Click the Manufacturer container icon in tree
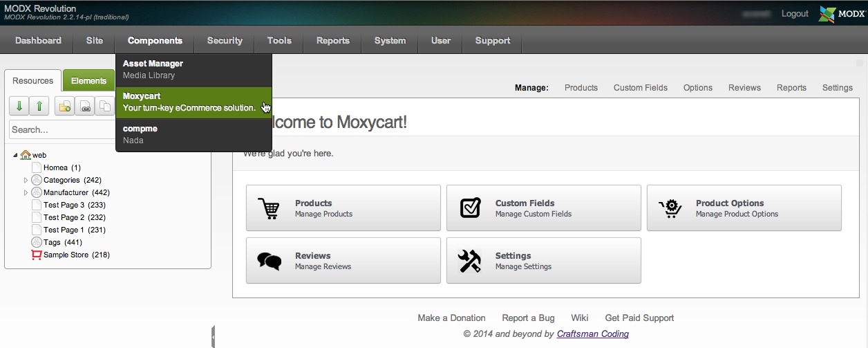 37,192
